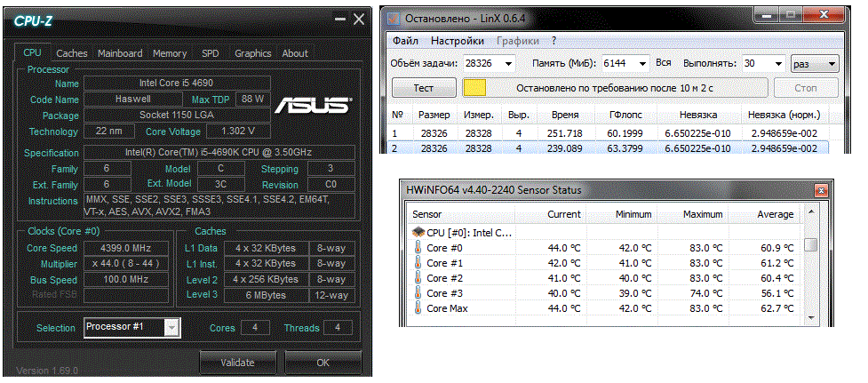Screen dimensions: 868x383
Task: Click the HWiNFO vertical scrollbar thumb
Action: click(811, 244)
